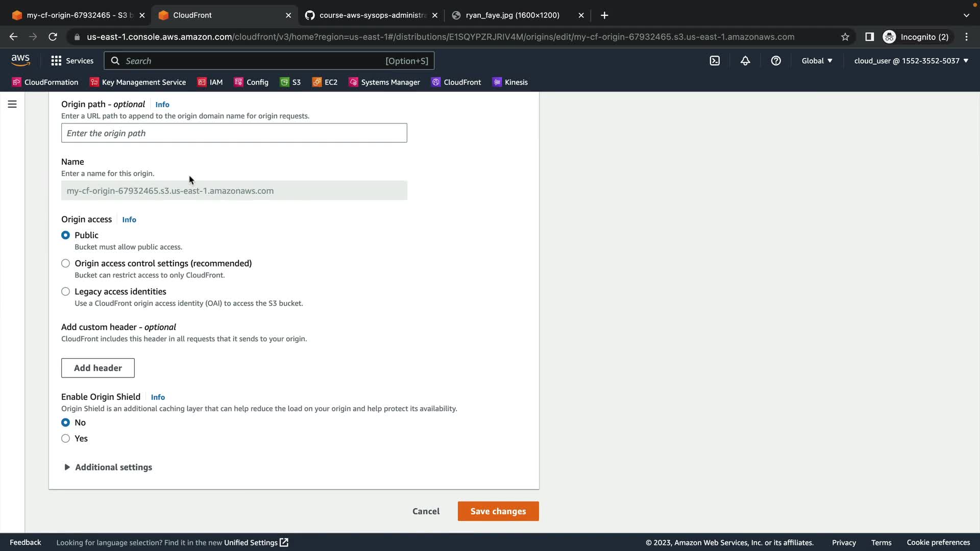Open the notifications bell

[x=745, y=61]
